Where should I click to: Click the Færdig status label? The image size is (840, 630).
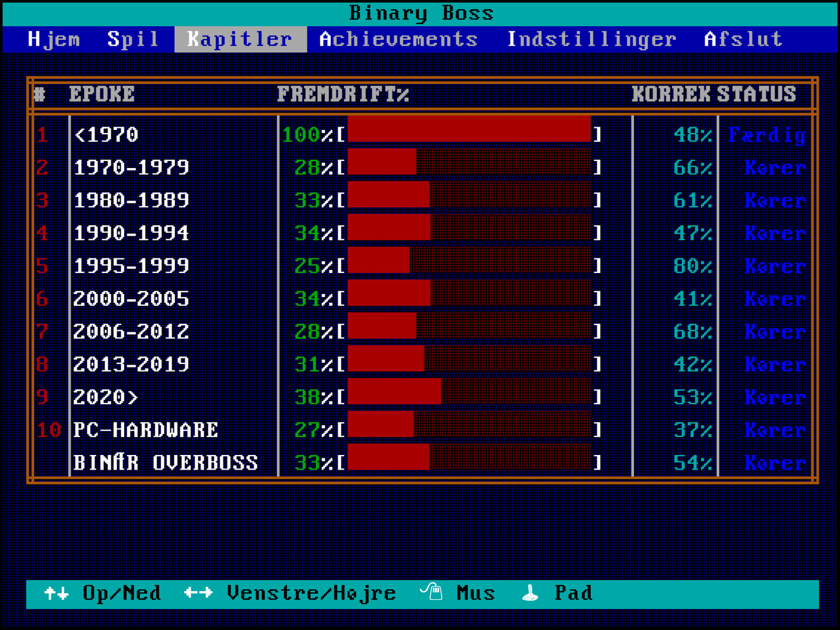(x=766, y=135)
